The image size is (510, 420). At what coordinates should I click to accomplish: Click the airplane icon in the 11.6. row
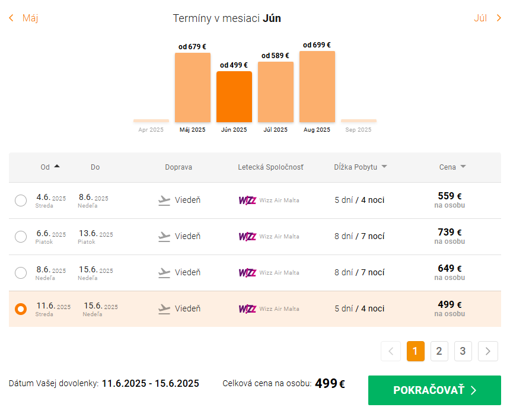tap(164, 309)
